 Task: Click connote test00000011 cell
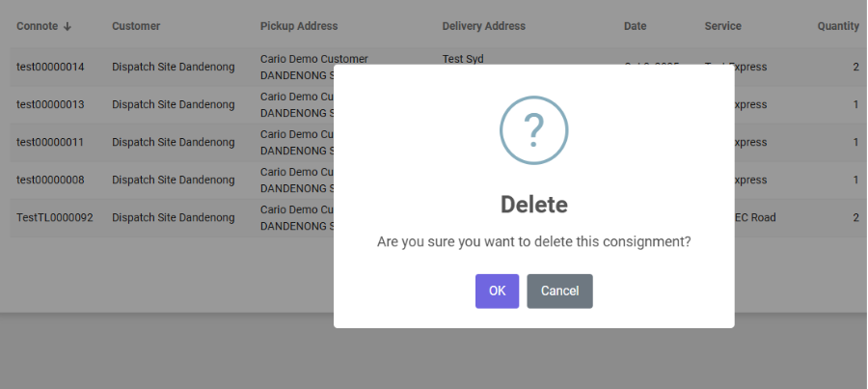tap(50, 143)
